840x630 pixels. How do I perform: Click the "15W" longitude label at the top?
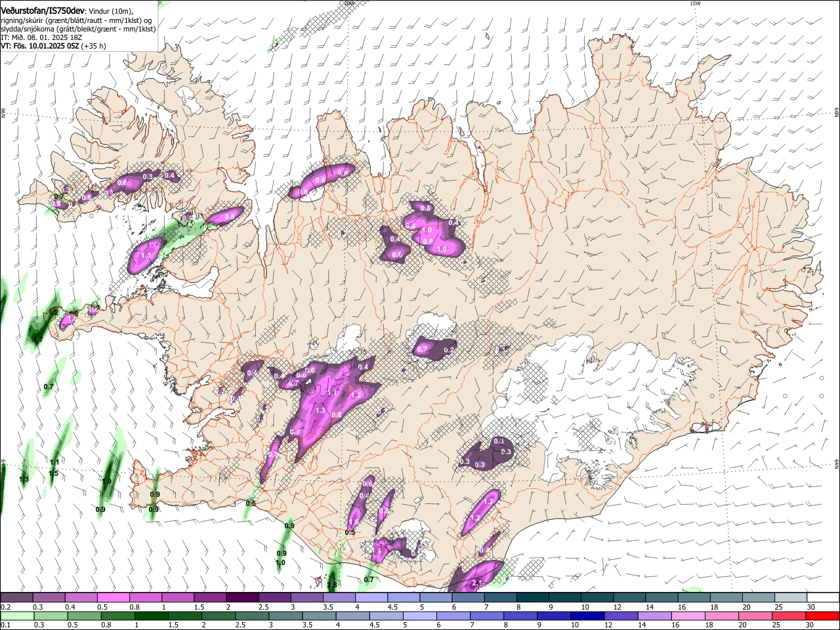pos(695,3)
